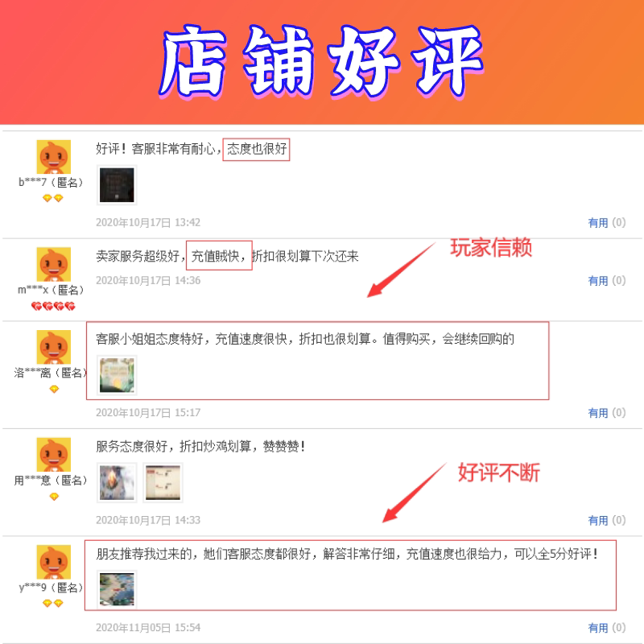
Task: Click avatar of reviewer b***7
Action: pyautogui.click(x=53, y=157)
